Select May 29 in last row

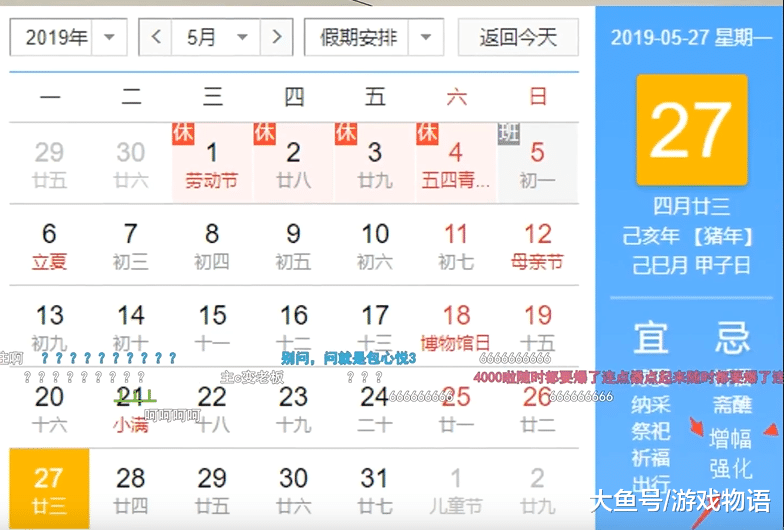coord(212,489)
